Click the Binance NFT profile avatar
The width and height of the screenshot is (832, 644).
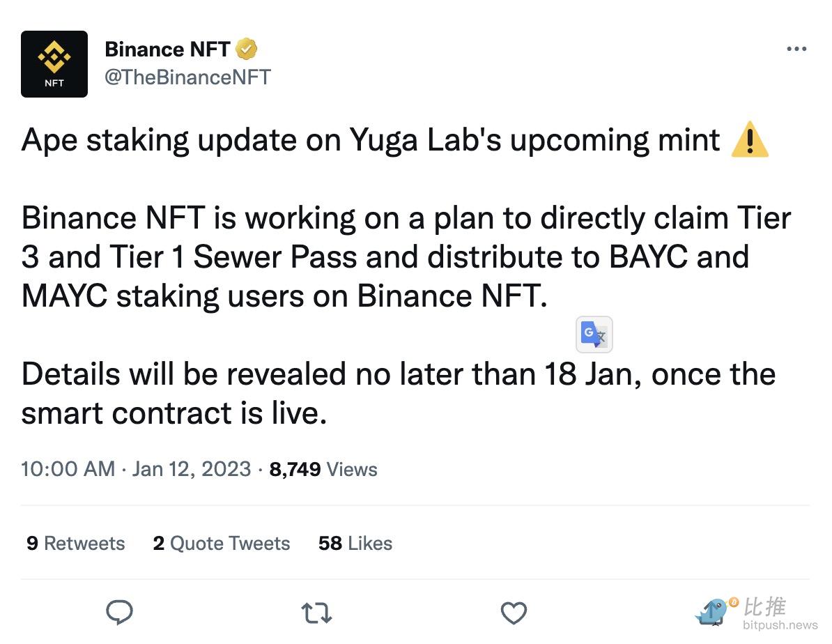[54, 64]
